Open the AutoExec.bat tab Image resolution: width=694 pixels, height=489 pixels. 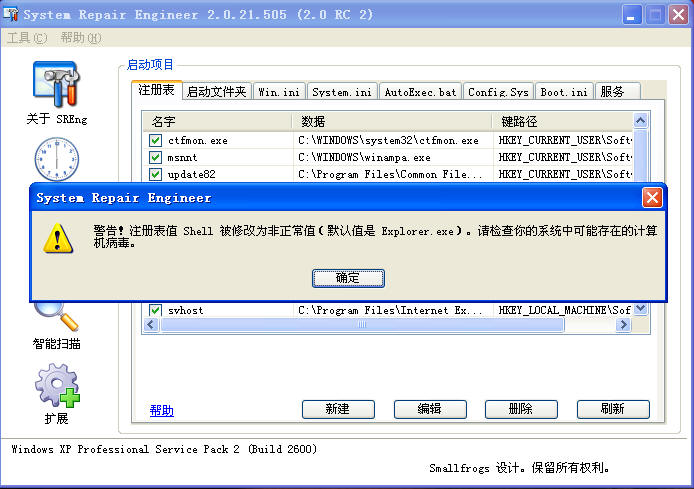420,92
